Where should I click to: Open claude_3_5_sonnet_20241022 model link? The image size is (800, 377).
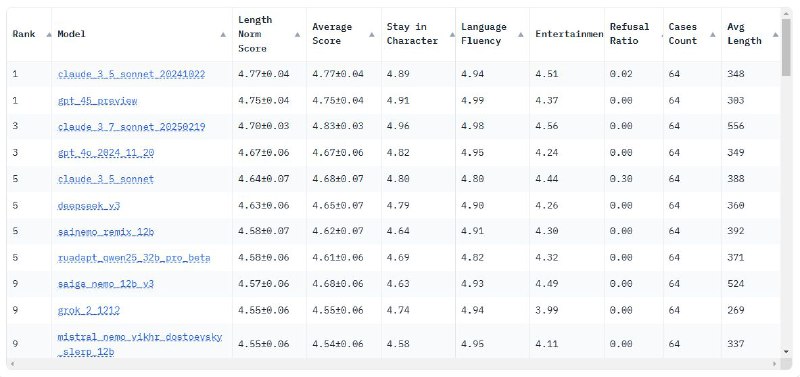(132, 74)
